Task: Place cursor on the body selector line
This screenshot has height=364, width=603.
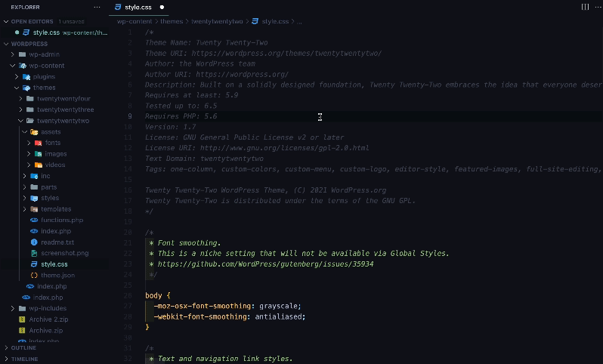Action: 158,295
